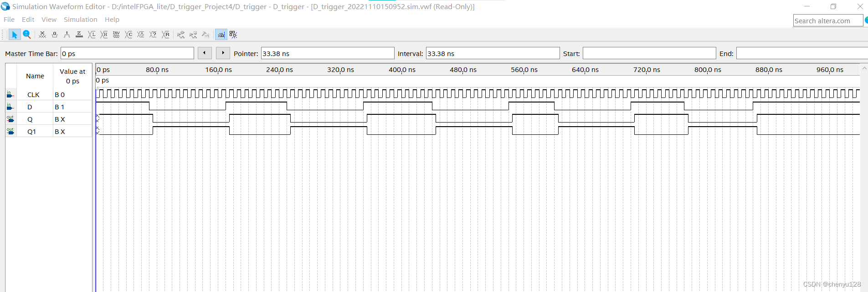Move time bar to next transition

point(223,53)
